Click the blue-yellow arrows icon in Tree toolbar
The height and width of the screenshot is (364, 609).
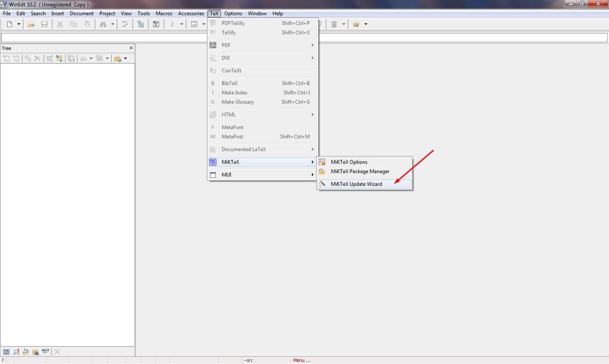[x=59, y=58]
